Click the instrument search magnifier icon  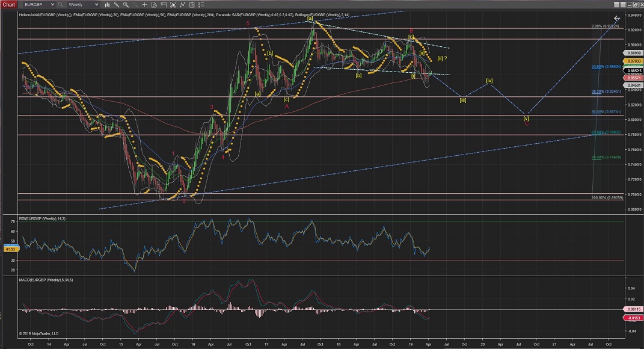coord(60,5)
